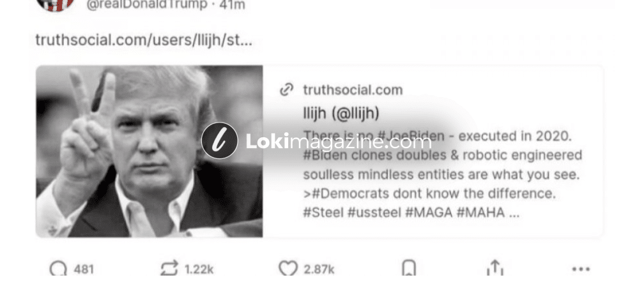Click the reply speech bubble icon
The image size is (644, 286).
point(59,269)
